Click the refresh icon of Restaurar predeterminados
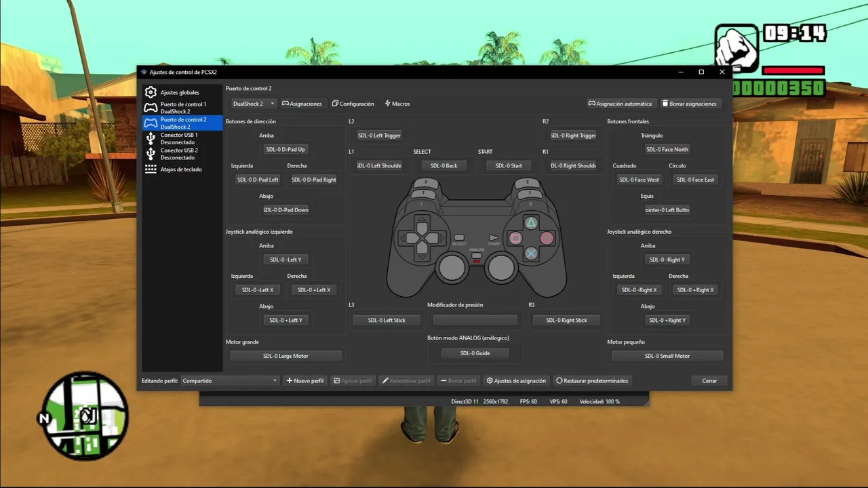 pyautogui.click(x=559, y=381)
